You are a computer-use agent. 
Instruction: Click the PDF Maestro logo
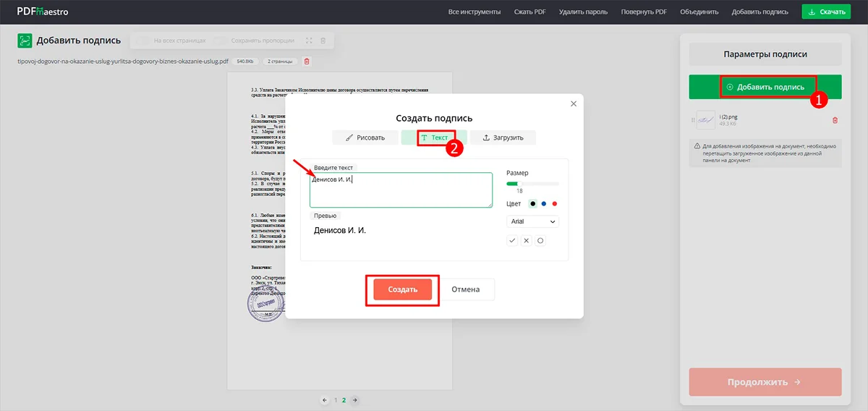tap(43, 12)
